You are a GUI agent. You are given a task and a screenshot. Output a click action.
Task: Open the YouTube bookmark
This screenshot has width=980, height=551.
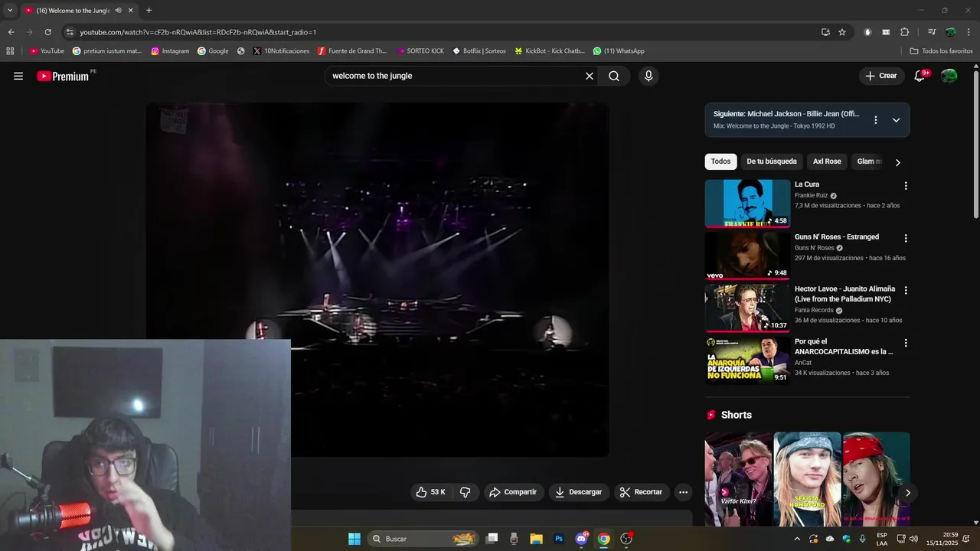point(47,51)
